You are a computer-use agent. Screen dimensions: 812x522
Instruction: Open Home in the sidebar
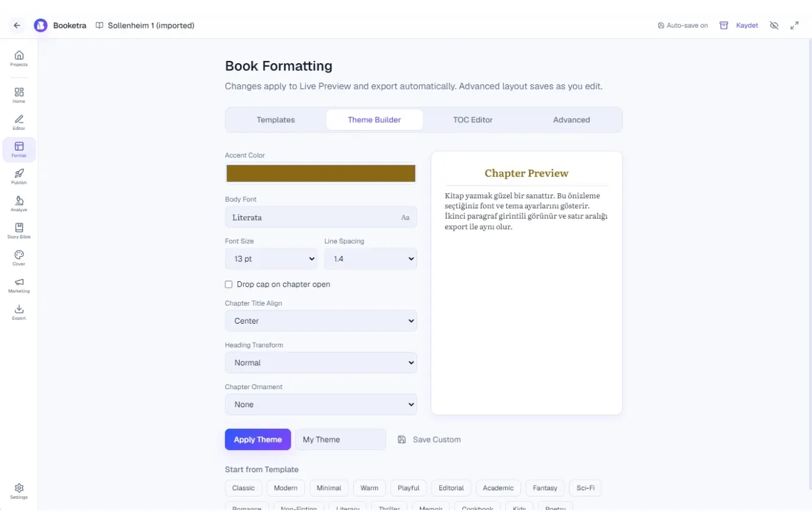[x=19, y=95]
